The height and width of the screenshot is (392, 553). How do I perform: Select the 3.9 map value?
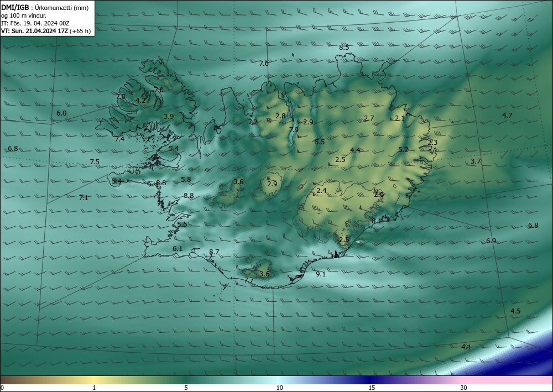click(x=169, y=116)
